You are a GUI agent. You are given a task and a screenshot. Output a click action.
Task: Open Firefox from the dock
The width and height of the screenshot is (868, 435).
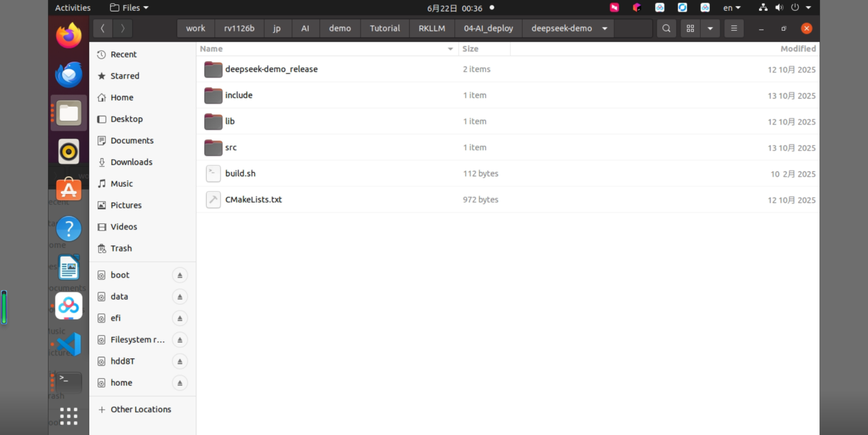coord(68,35)
